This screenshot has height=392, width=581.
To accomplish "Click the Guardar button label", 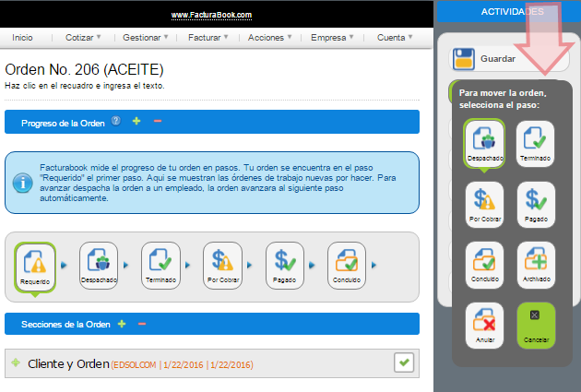I will 498,58.
